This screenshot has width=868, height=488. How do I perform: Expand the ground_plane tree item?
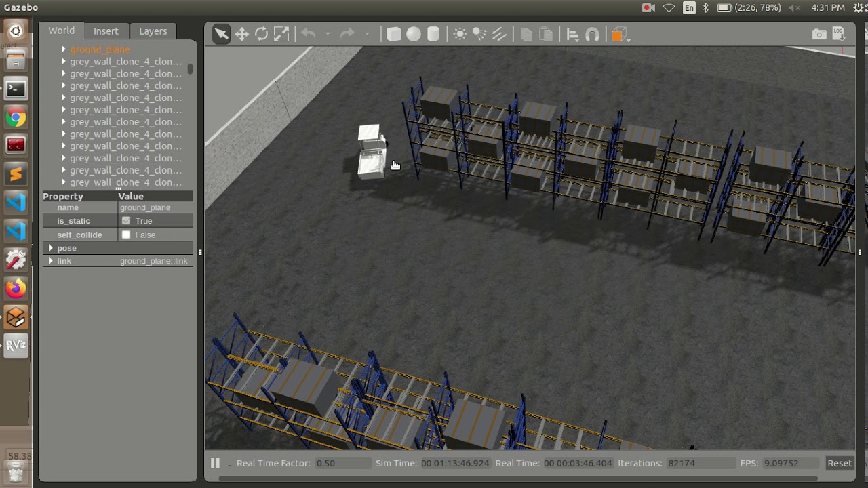63,49
